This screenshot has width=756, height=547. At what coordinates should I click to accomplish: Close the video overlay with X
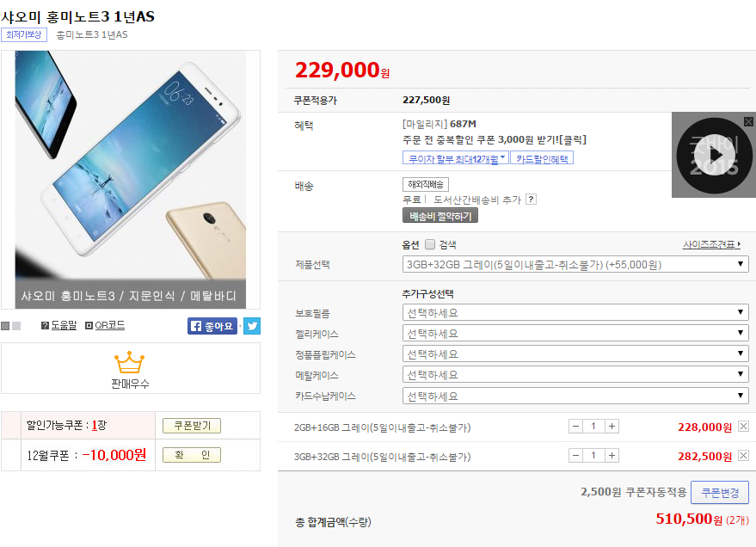point(748,121)
